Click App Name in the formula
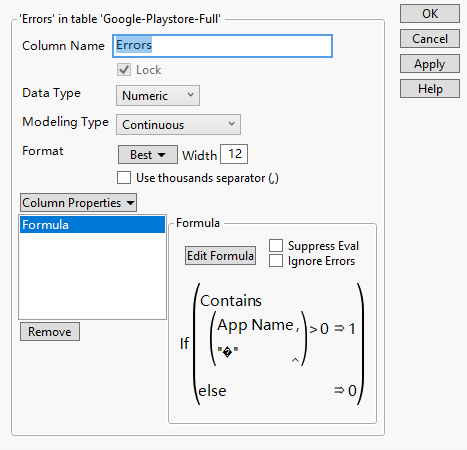Image resolution: width=467 pixels, height=450 pixels. click(255, 325)
